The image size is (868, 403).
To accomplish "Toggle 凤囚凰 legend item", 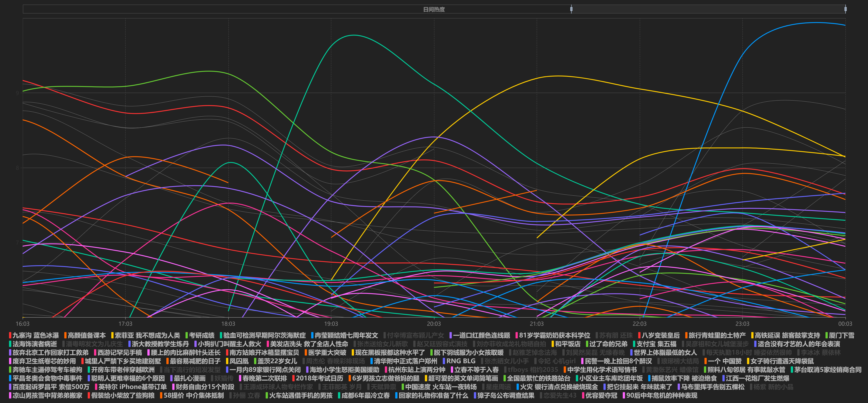I will coord(237,361).
